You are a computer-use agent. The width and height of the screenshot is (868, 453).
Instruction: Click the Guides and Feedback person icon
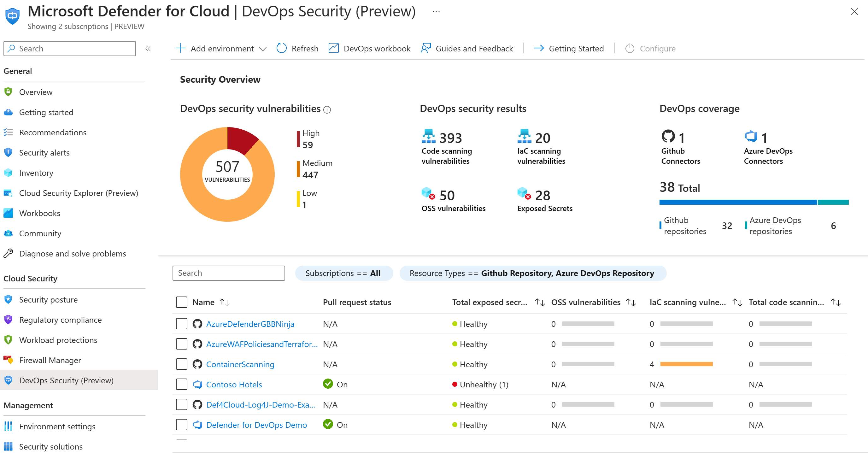425,48
